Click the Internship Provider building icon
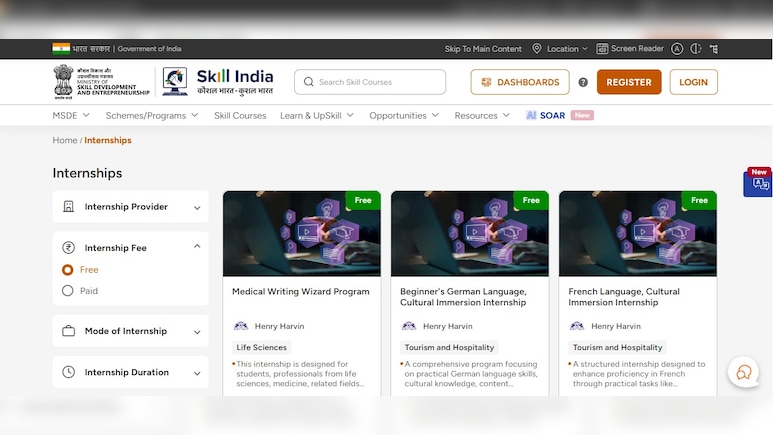This screenshot has width=773, height=435. pyautogui.click(x=69, y=207)
